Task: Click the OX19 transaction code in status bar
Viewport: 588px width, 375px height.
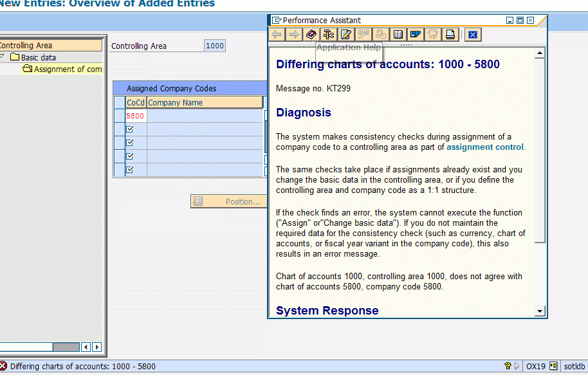Action: (535, 367)
